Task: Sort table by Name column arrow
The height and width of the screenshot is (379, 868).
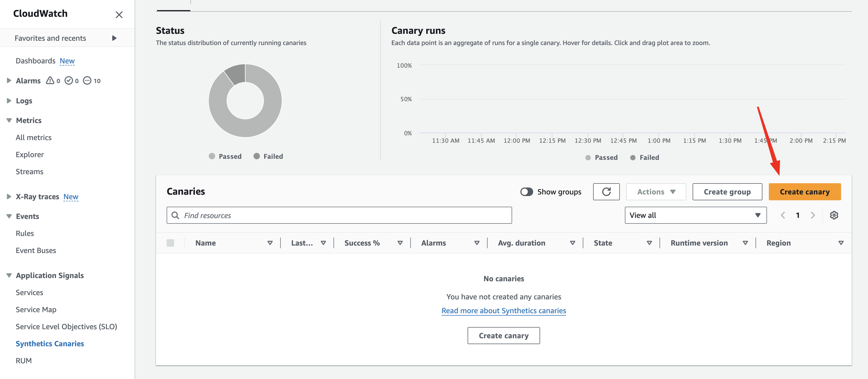Action: pyautogui.click(x=270, y=243)
